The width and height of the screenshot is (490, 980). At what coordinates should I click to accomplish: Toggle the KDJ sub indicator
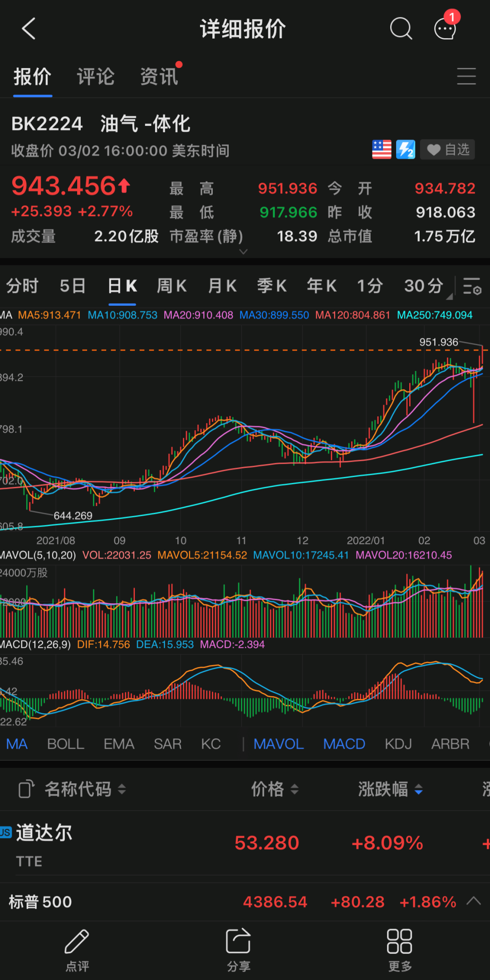[x=398, y=744]
